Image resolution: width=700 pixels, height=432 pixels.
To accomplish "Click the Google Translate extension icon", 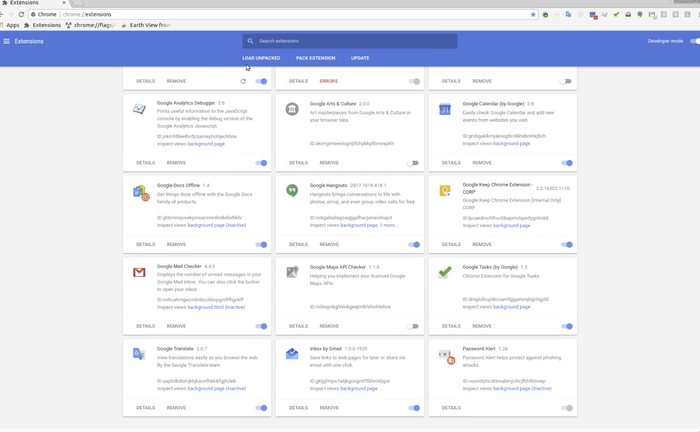I will coord(139,354).
